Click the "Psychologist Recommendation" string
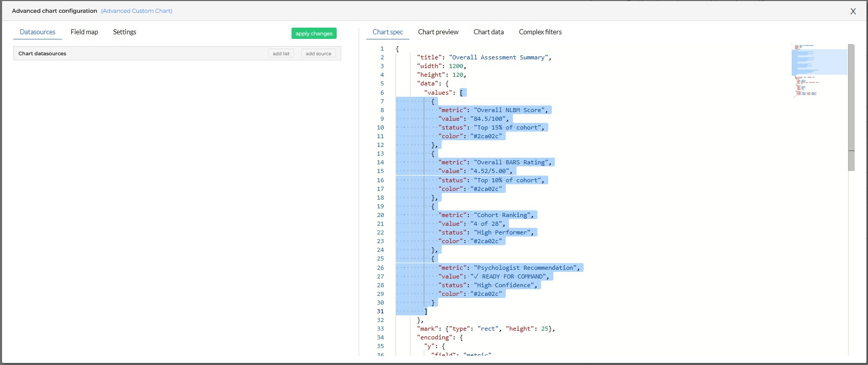This screenshot has height=365, width=868. tap(526, 268)
